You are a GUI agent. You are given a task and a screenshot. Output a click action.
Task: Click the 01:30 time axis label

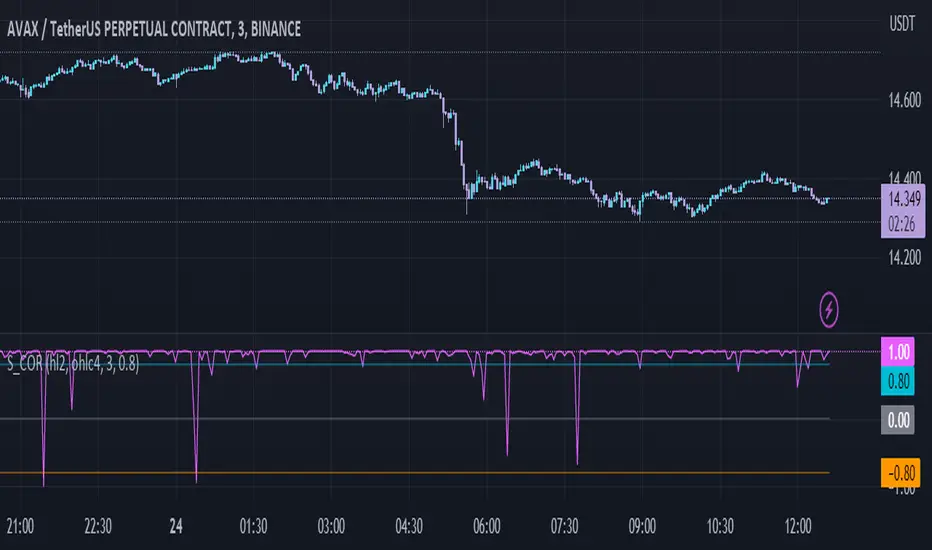254,525
